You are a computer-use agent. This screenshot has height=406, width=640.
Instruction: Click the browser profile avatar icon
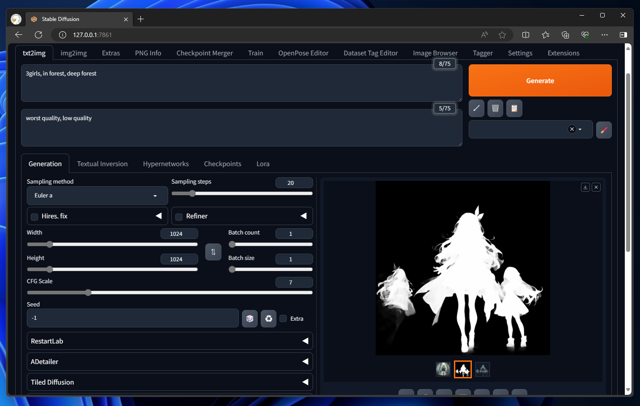[x=16, y=19]
